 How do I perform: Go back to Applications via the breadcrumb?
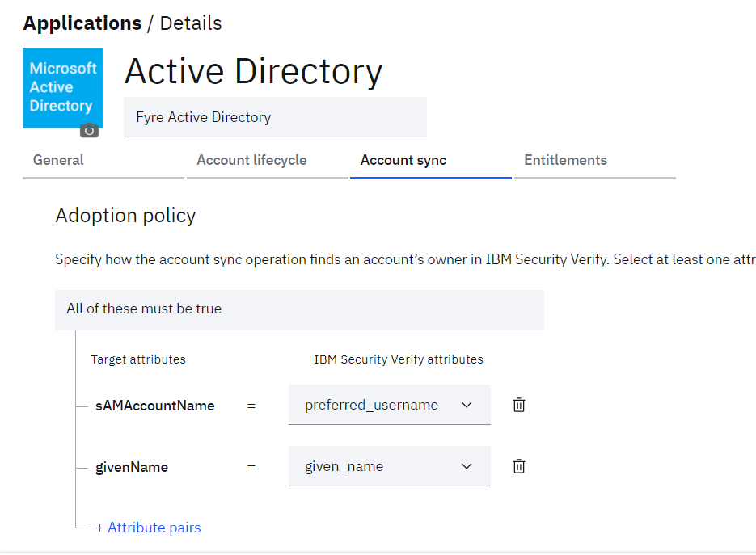click(x=82, y=23)
